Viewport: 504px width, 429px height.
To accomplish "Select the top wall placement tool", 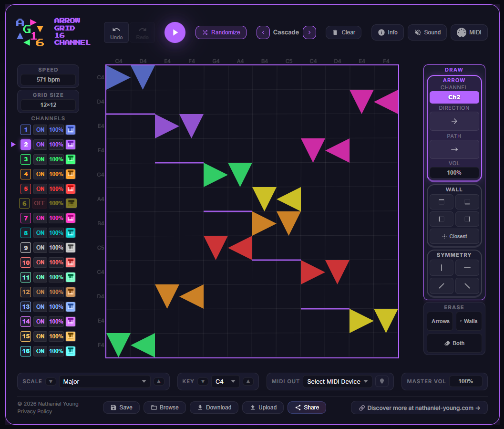I will tap(441, 201).
